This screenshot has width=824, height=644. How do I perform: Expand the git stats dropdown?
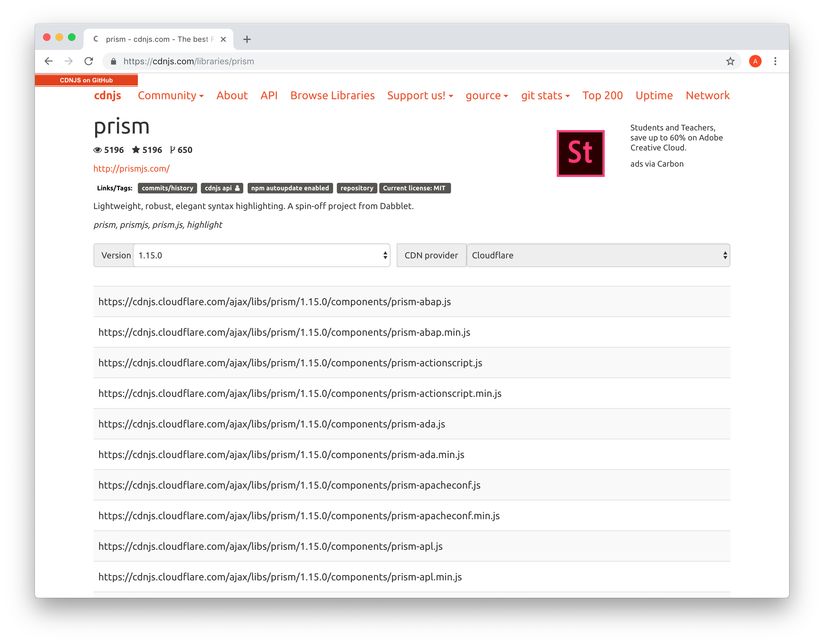tap(545, 95)
